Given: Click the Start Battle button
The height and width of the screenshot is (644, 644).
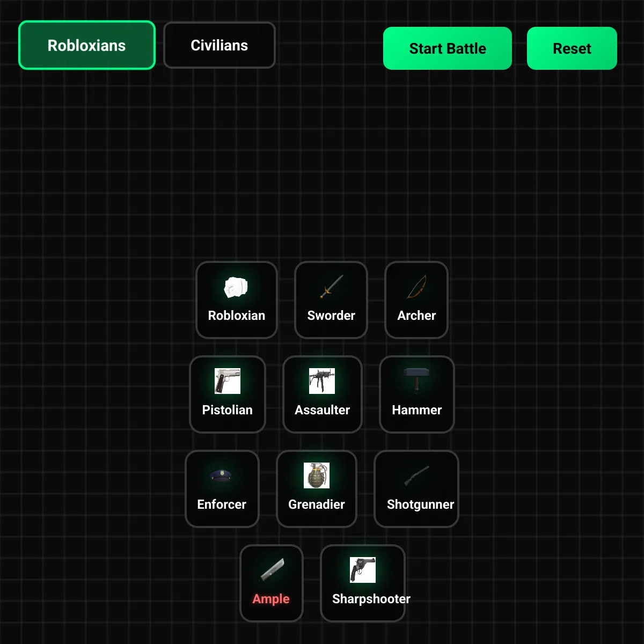Looking at the screenshot, I should click(448, 48).
